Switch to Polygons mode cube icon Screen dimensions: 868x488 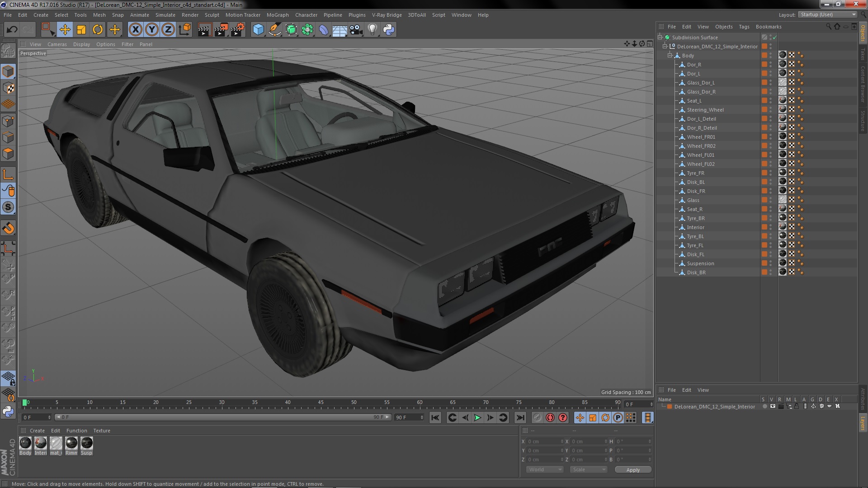coord(8,154)
